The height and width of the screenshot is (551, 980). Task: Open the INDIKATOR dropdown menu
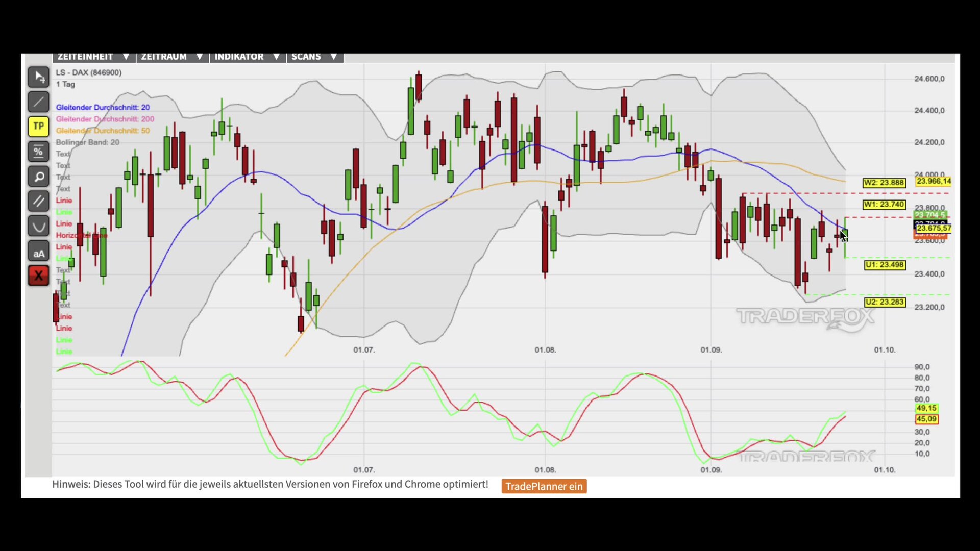(248, 57)
